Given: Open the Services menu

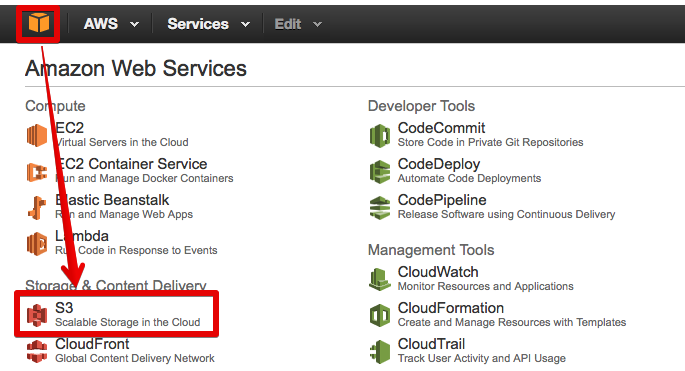Looking at the screenshot, I should (198, 24).
